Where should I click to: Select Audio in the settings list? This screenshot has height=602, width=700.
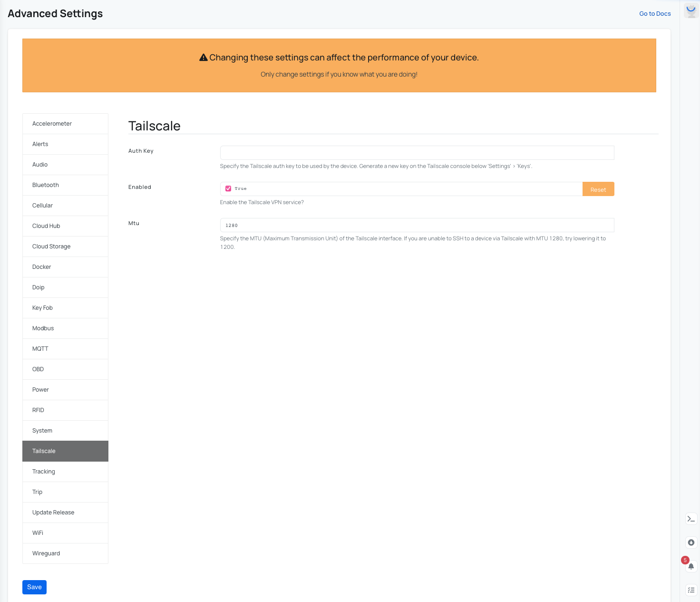click(x=65, y=165)
